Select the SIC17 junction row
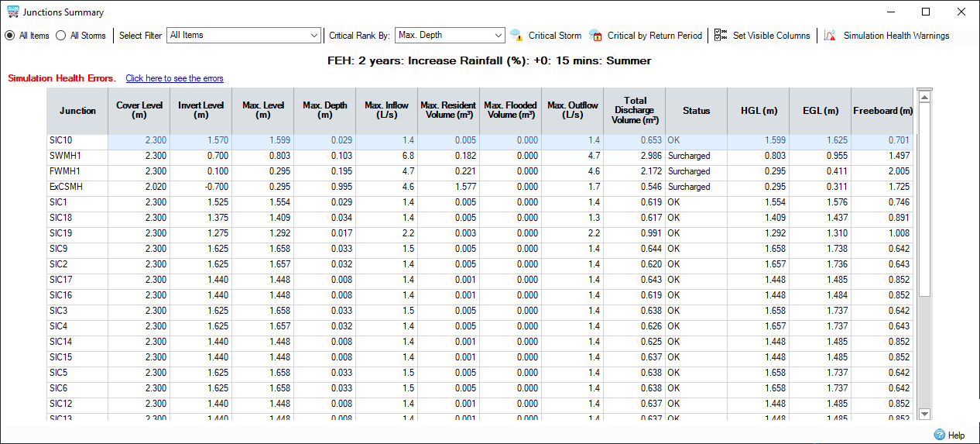The height and width of the screenshot is (444, 980). [x=480, y=280]
